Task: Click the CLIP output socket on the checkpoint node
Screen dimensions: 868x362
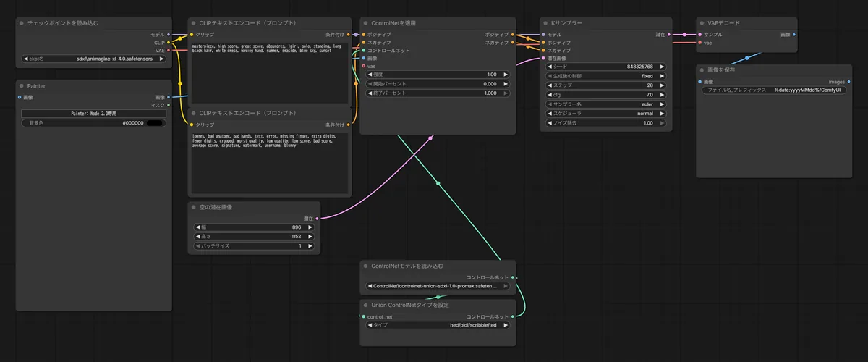Action: click(169, 43)
